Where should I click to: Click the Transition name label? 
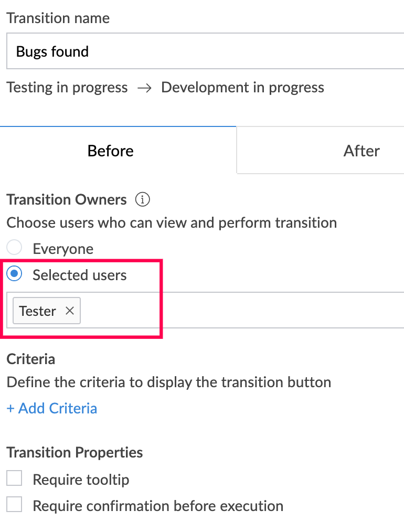[x=58, y=18]
